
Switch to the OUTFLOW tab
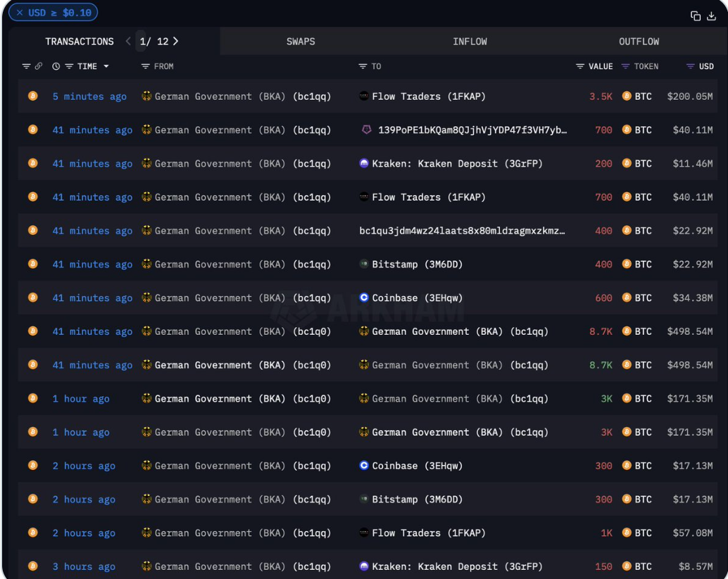(639, 42)
